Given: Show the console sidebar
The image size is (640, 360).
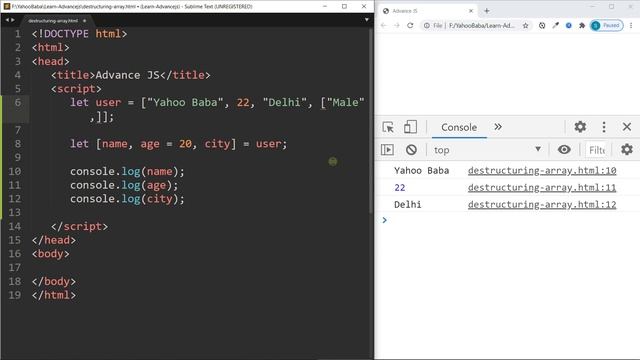Looking at the screenshot, I should [387, 150].
